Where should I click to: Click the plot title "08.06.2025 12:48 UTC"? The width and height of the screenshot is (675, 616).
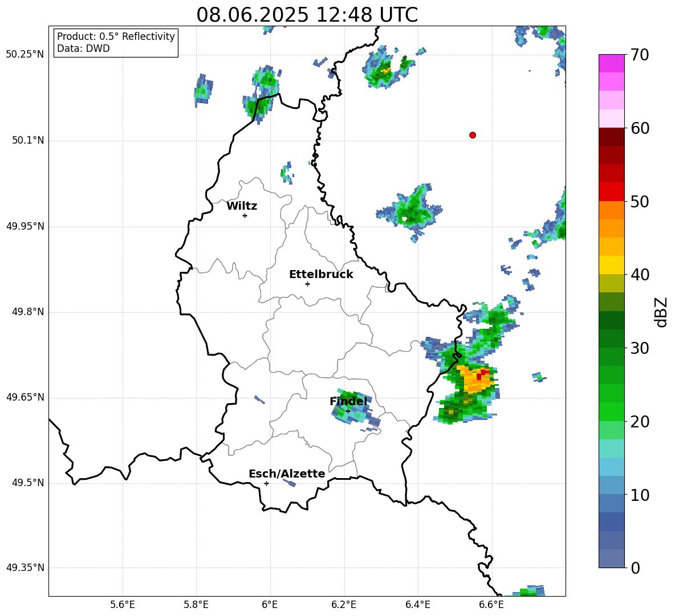point(307,15)
